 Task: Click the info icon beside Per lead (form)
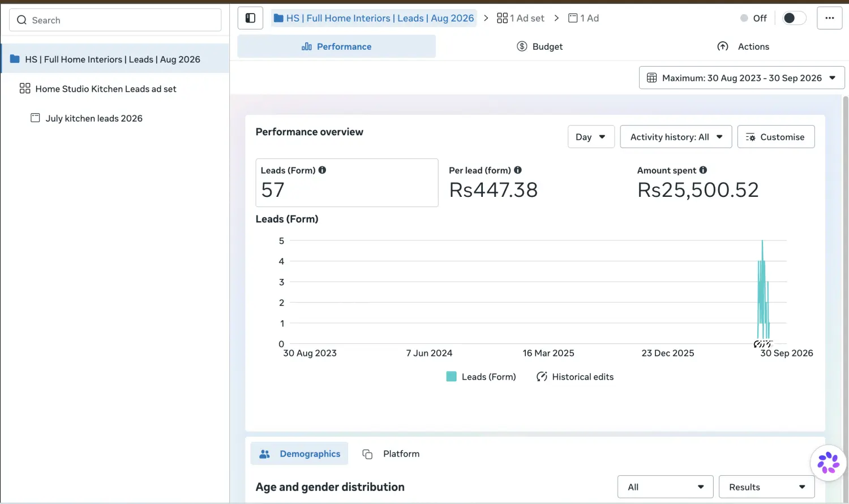pos(518,170)
